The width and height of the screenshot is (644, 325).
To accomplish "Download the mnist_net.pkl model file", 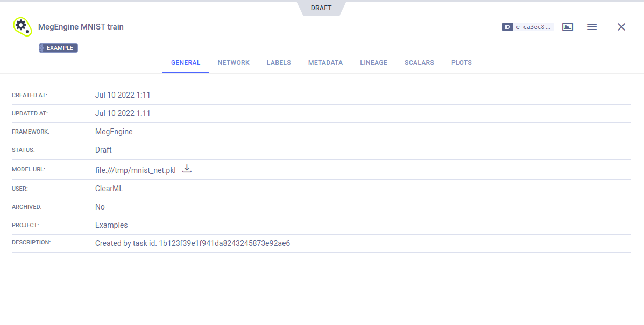I will click(187, 169).
